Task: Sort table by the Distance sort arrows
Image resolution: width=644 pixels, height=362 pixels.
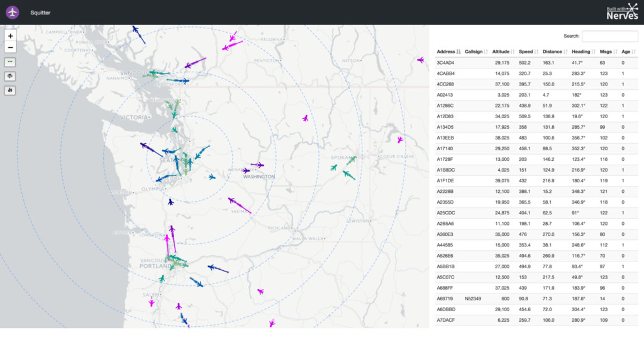Action: (565, 52)
